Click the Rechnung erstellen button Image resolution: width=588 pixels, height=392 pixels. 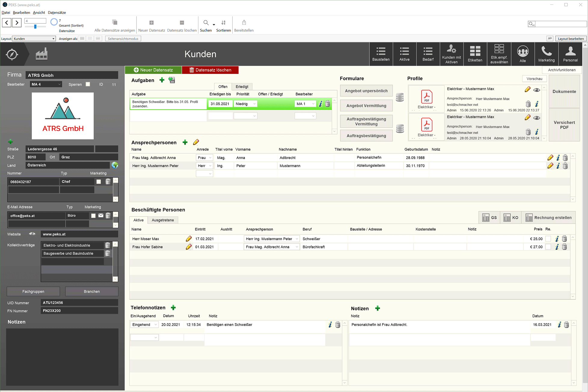click(549, 218)
